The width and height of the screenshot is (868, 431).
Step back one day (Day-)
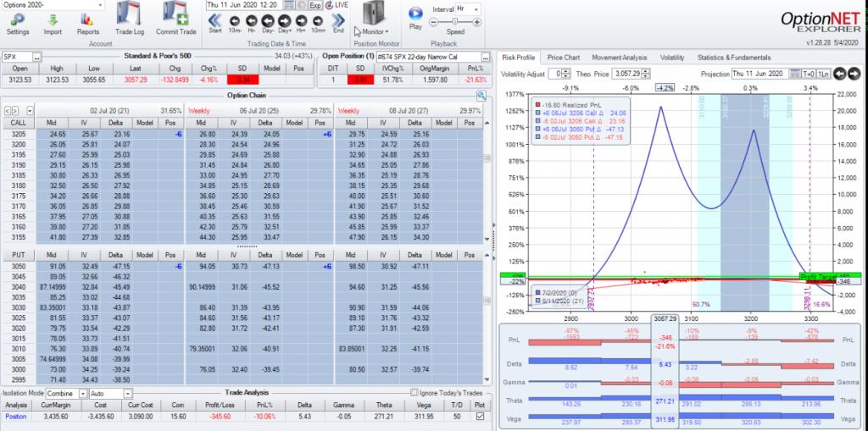(268, 21)
